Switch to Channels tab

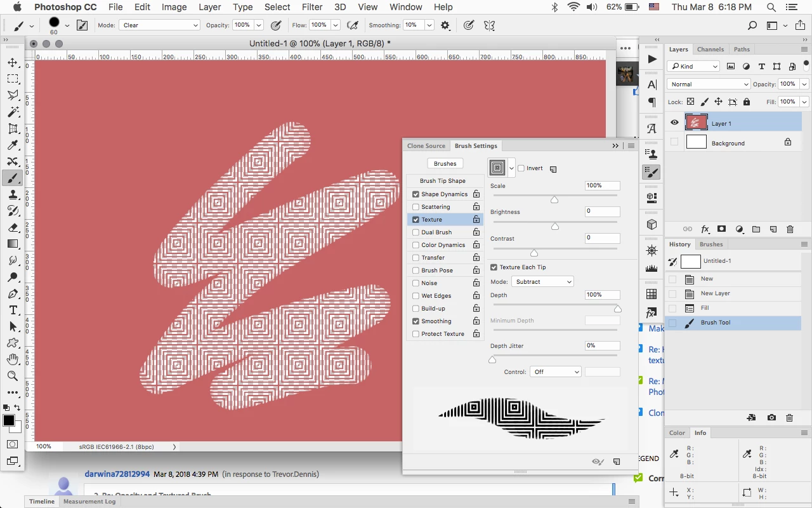point(710,50)
